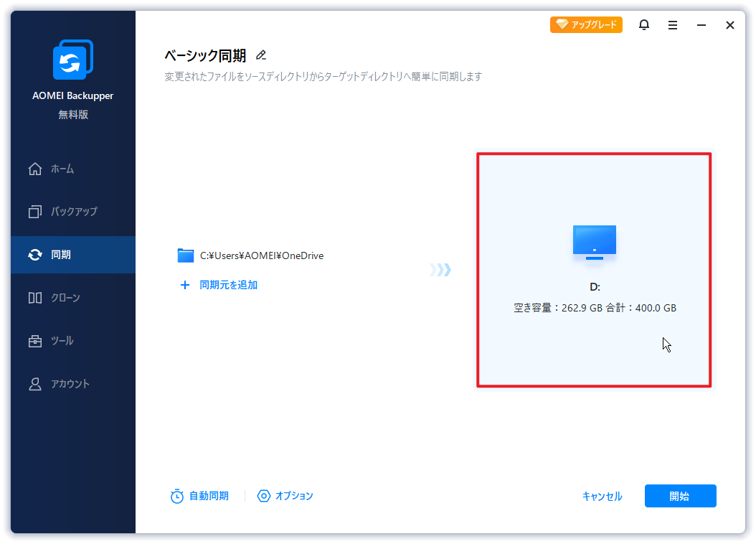The height and width of the screenshot is (544, 756).
Task: Click the plus icon to add source
Action: point(184,285)
